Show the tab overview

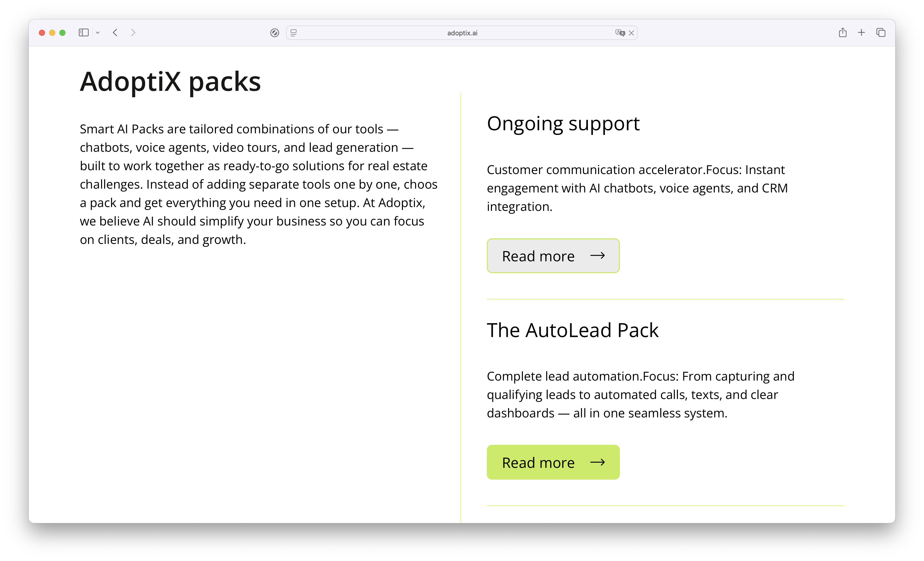tap(881, 33)
